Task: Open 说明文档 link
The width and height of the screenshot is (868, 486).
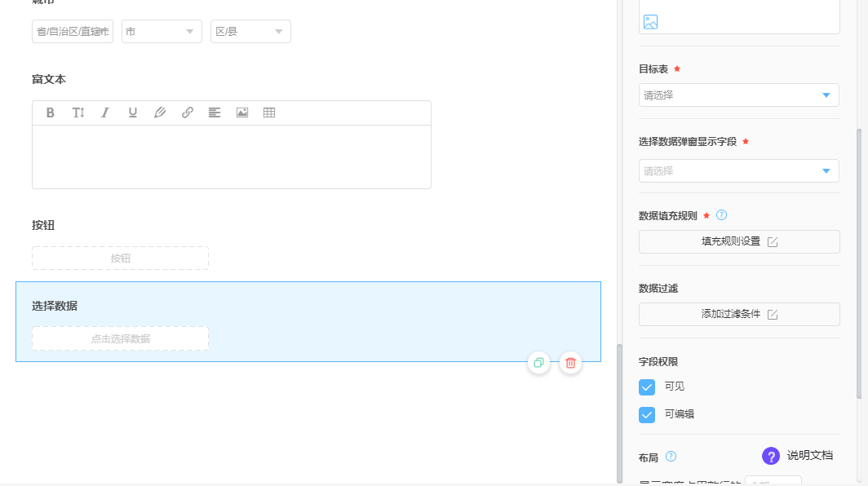Action: coord(810,456)
